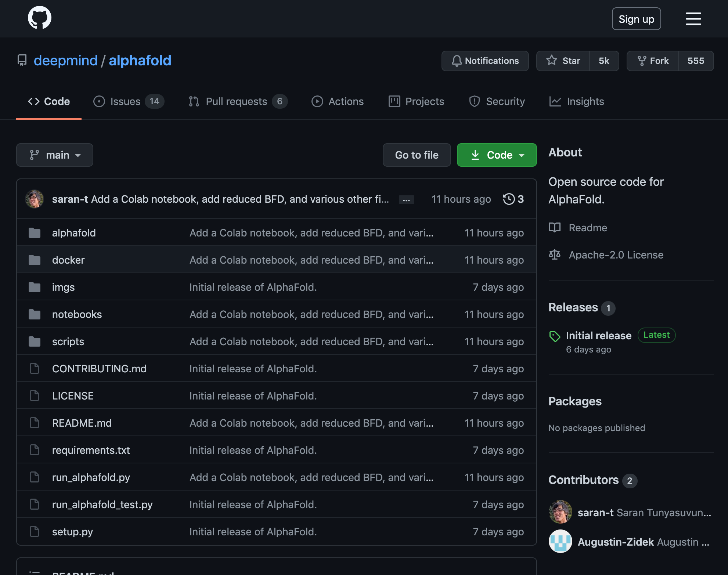Open the CONTRIBUTING.md file

(x=99, y=369)
